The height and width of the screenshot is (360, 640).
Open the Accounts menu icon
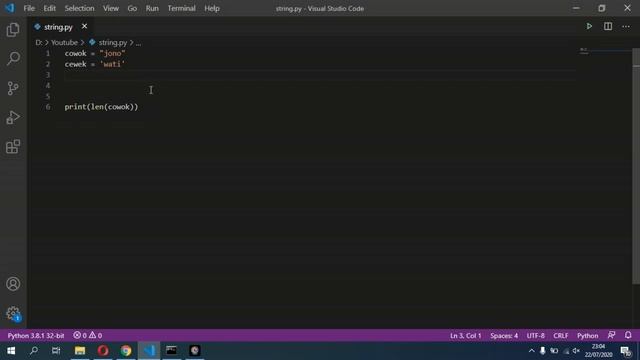tap(13, 284)
